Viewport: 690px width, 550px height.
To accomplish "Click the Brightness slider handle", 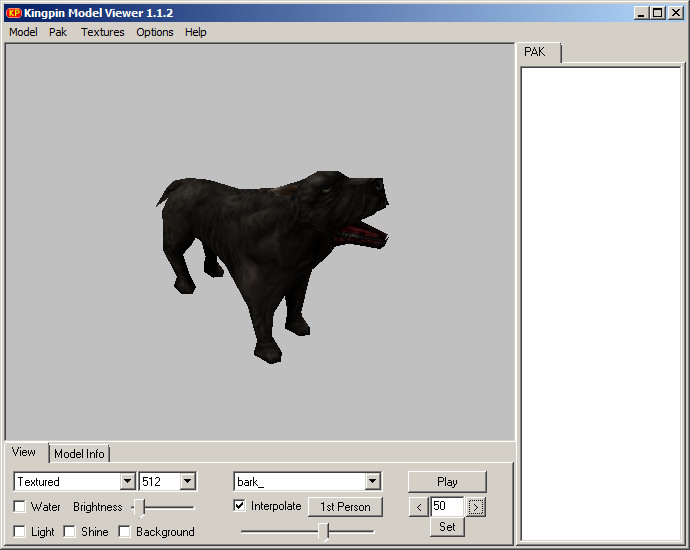I will (139, 508).
